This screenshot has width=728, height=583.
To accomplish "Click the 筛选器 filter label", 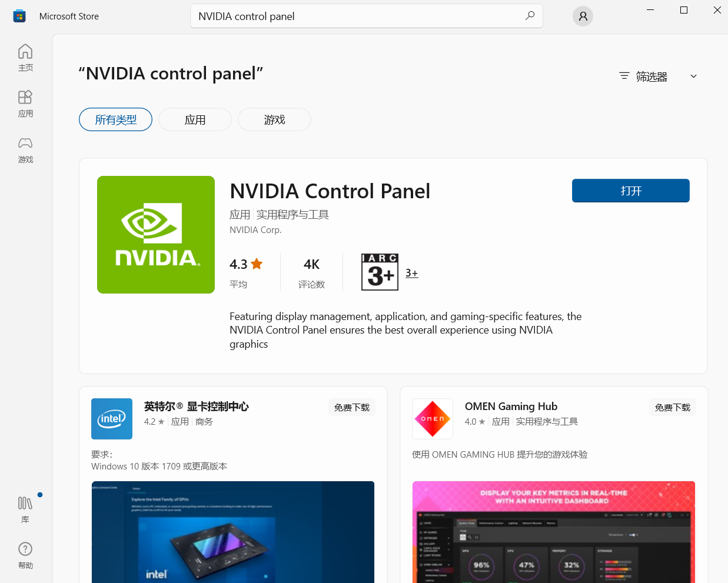I will point(651,76).
